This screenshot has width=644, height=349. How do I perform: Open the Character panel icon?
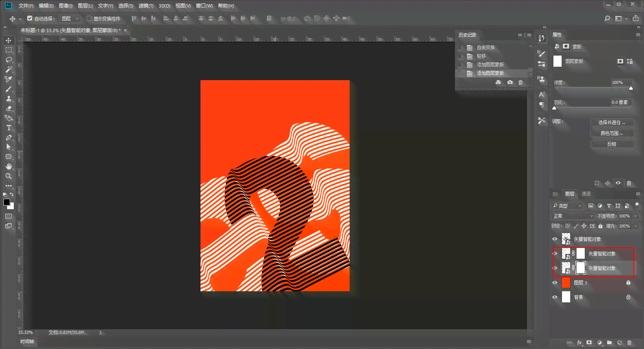[542, 95]
